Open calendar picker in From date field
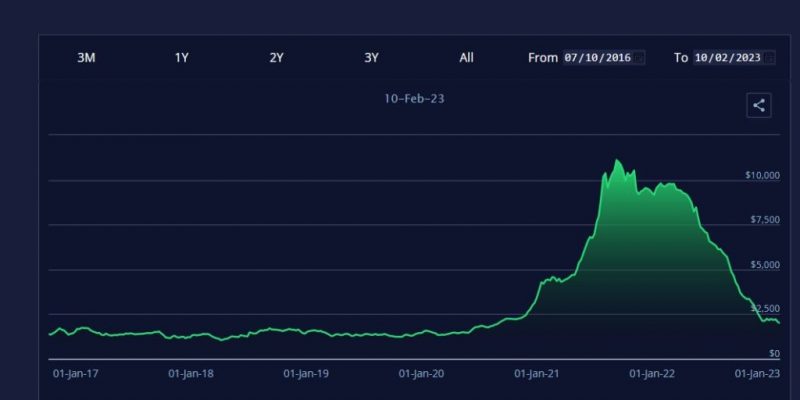 pos(640,58)
